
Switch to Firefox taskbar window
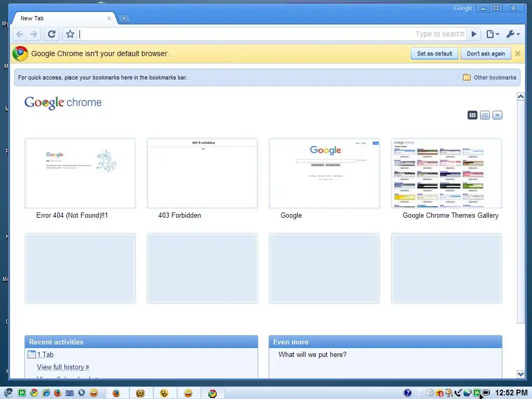pos(116,393)
